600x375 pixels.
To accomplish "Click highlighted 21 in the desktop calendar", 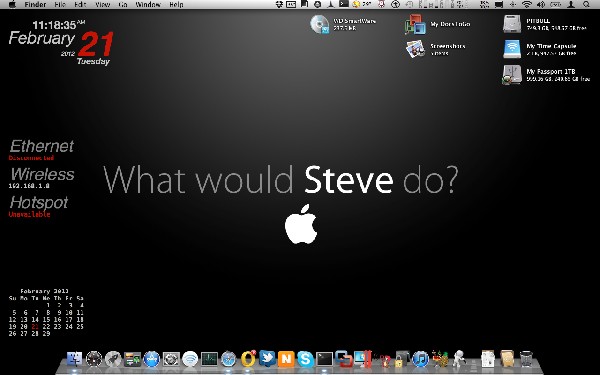I will pyautogui.click(x=35, y=326).
